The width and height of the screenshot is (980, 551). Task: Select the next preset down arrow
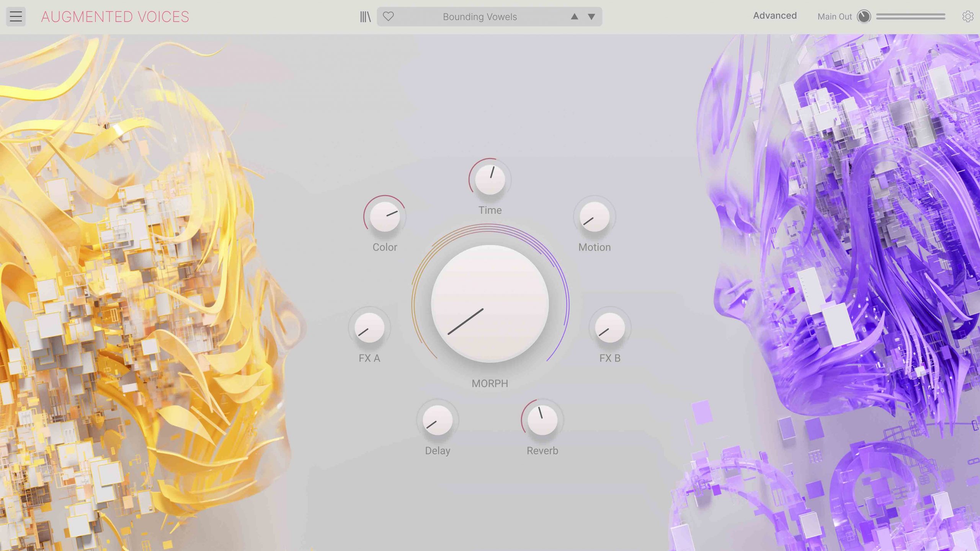pos(591,16)
